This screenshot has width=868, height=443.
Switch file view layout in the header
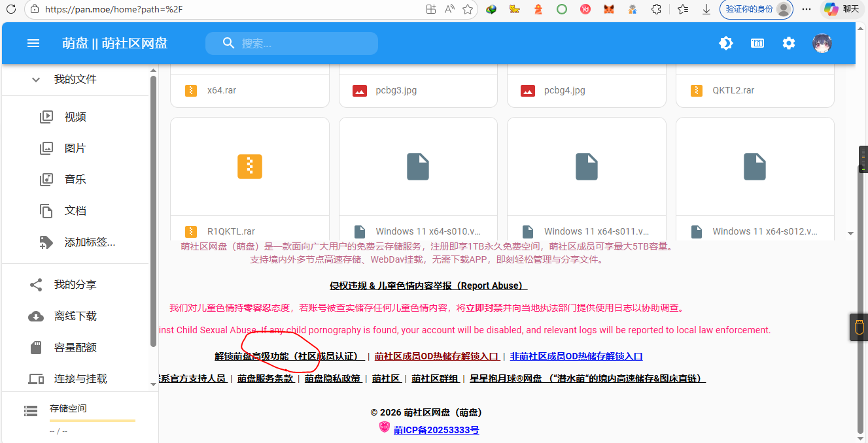click(x=757, y=43)
